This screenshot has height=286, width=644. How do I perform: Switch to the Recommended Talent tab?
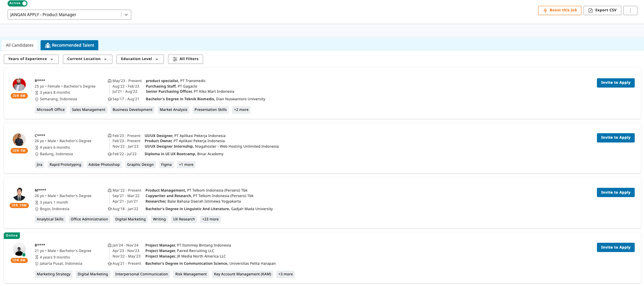pyautogui.click(x=69, y=45)
